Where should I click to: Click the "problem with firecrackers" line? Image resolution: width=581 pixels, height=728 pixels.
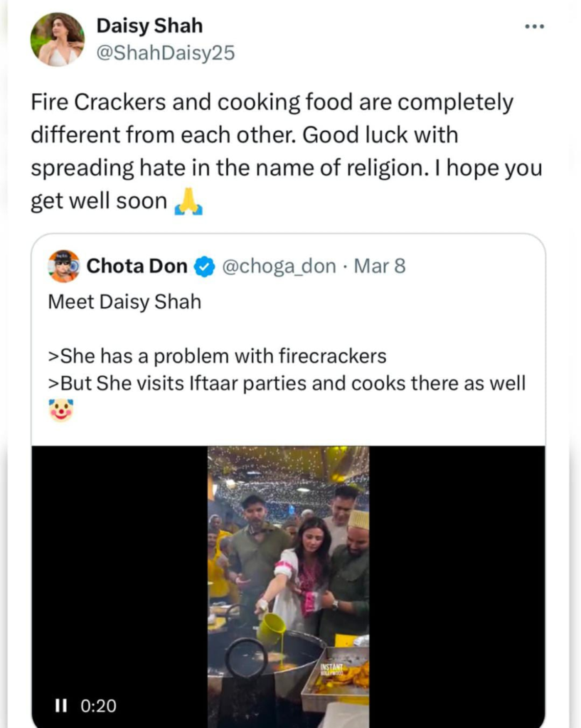(217, 355)
